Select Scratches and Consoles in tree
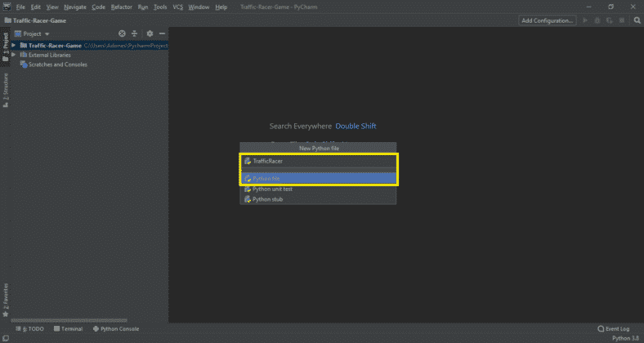This screenshot has width=644, height=343. pos(57,65)
